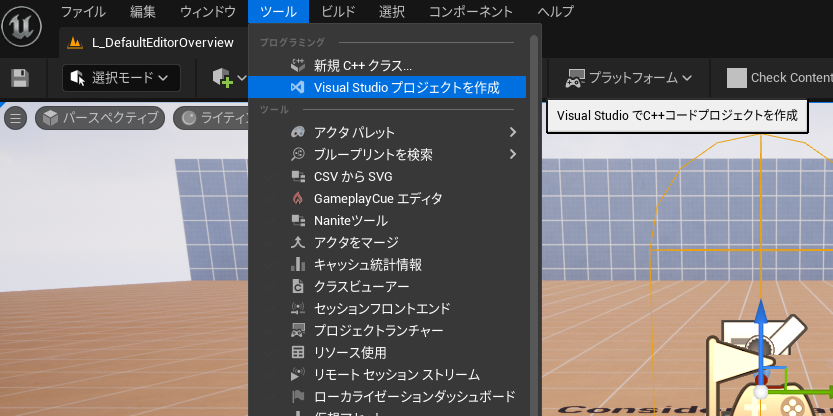Open the add content cube-plus icon
The width and height of the screenshot is (833, 416).
pyautogui.click(x=223, y=78)
